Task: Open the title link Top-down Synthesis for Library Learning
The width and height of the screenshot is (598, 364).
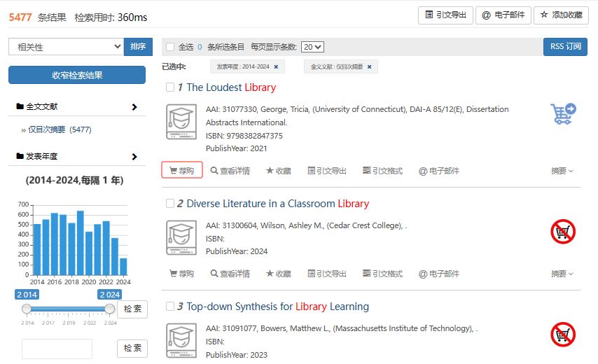Action: pos(277,307)
